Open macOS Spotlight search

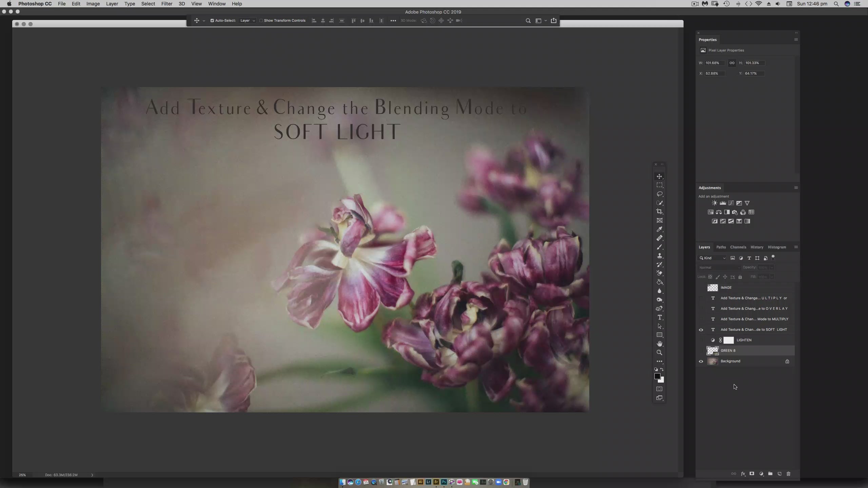point(836,4)
